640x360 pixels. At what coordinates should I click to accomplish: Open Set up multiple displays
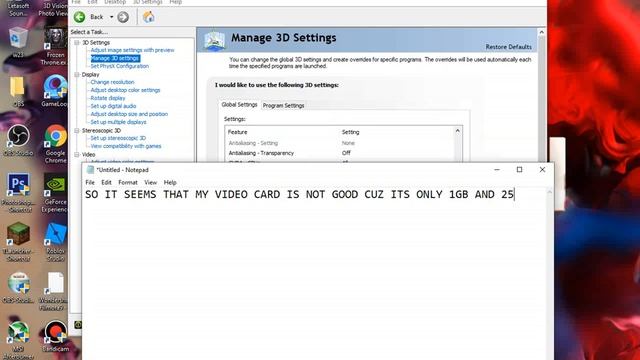tap(118, 122)
